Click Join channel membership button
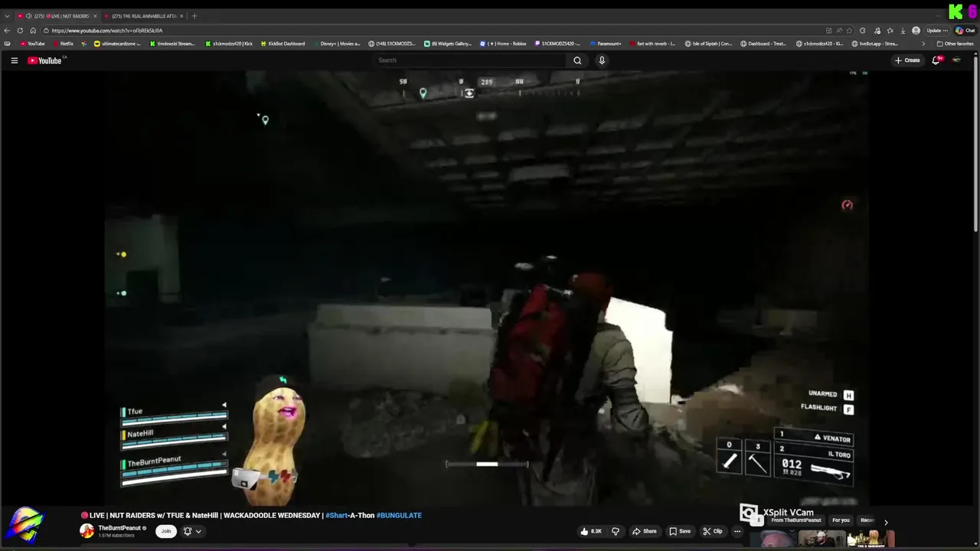Screen dimensions: 980x551 (x=165, y=531)
